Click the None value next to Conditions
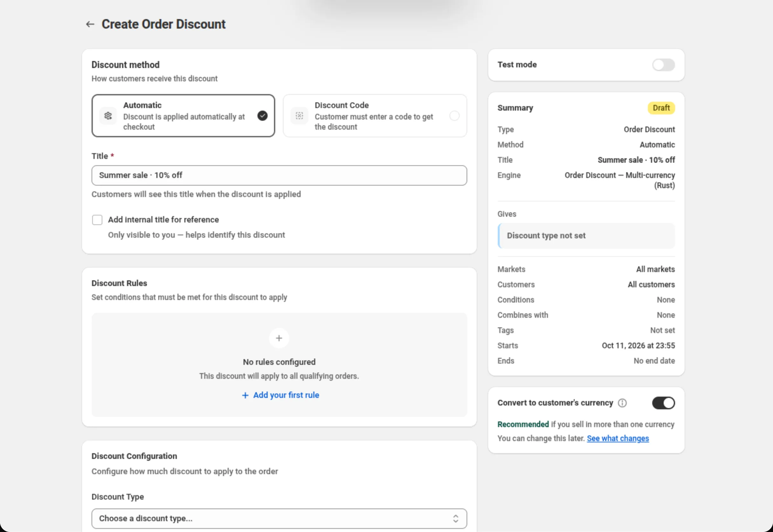The width and height of the screenshot is (773, 532). pos(666,300)
